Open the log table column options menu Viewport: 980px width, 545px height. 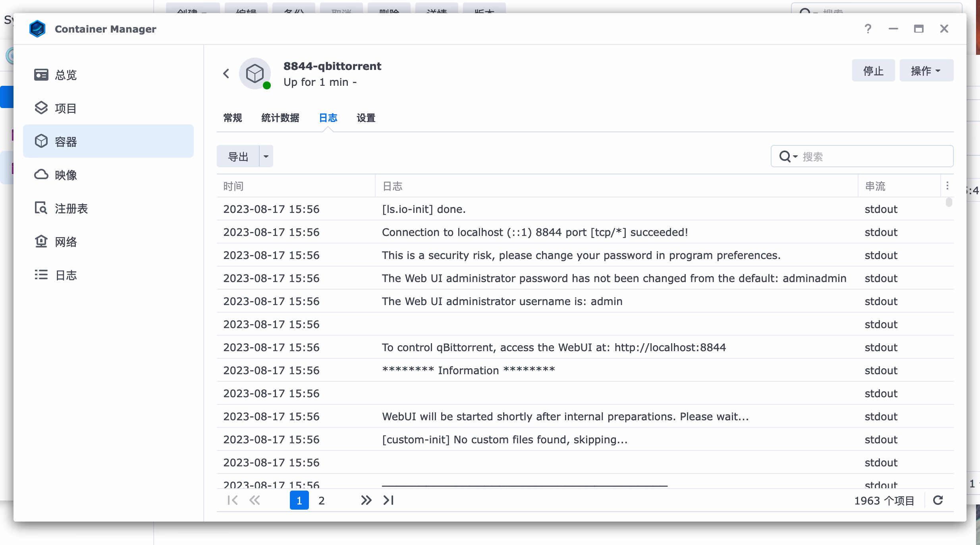[x=947, y=186]
